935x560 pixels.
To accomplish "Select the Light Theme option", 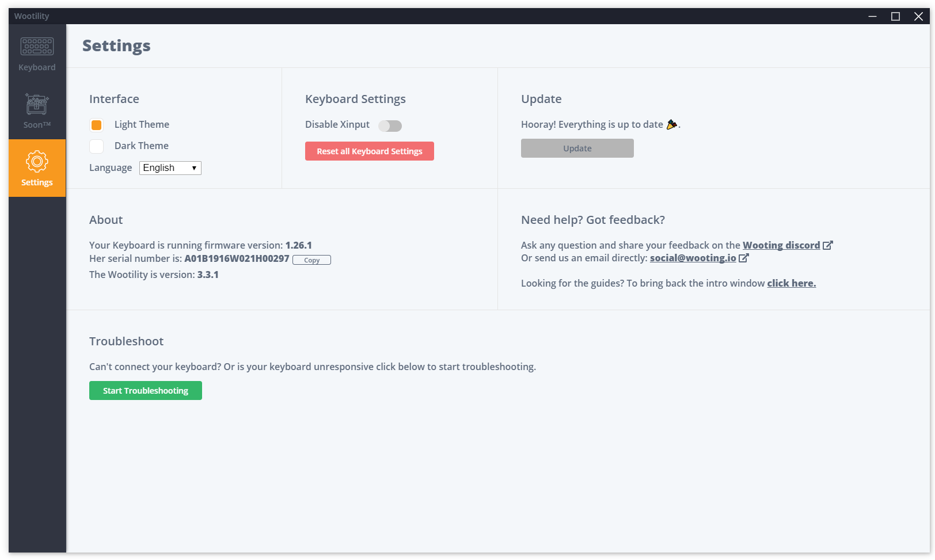I will click(97, 125).
